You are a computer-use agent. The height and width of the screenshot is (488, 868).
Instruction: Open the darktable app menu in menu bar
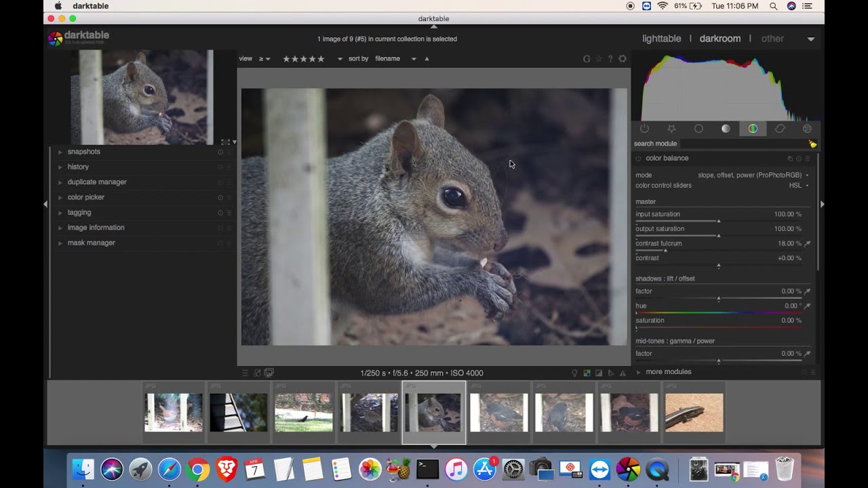click(91, 6)
